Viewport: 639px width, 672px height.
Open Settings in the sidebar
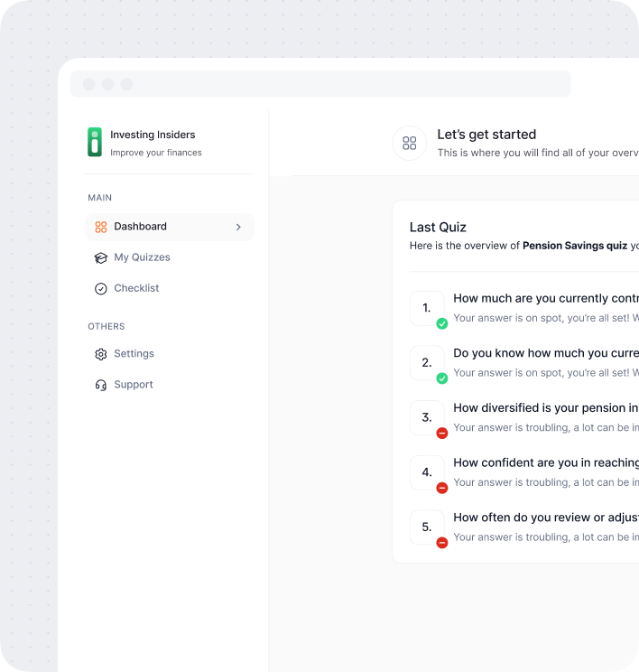pos(170,354)
